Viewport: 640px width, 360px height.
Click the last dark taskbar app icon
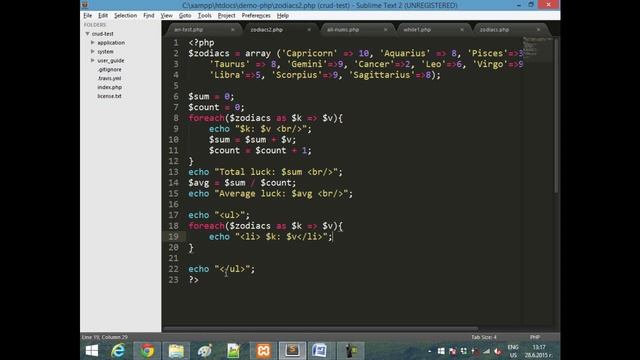pyautogui.click(x=350, y=351)
